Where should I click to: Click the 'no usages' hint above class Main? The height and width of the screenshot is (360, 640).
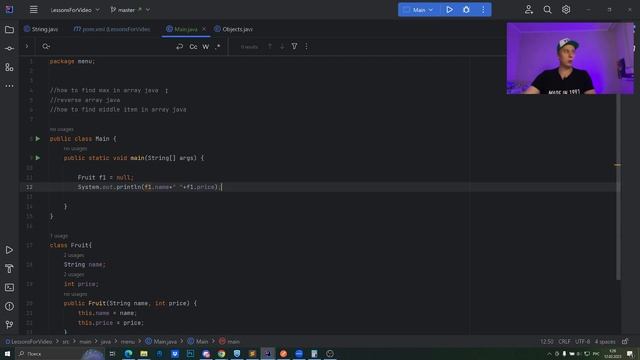coord(61,129)
